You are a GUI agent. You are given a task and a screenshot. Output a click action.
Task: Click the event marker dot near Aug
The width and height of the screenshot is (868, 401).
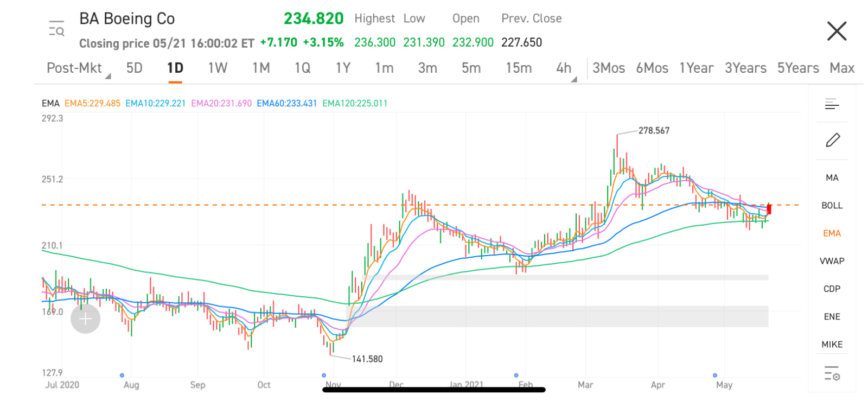[x=122, y=375]
